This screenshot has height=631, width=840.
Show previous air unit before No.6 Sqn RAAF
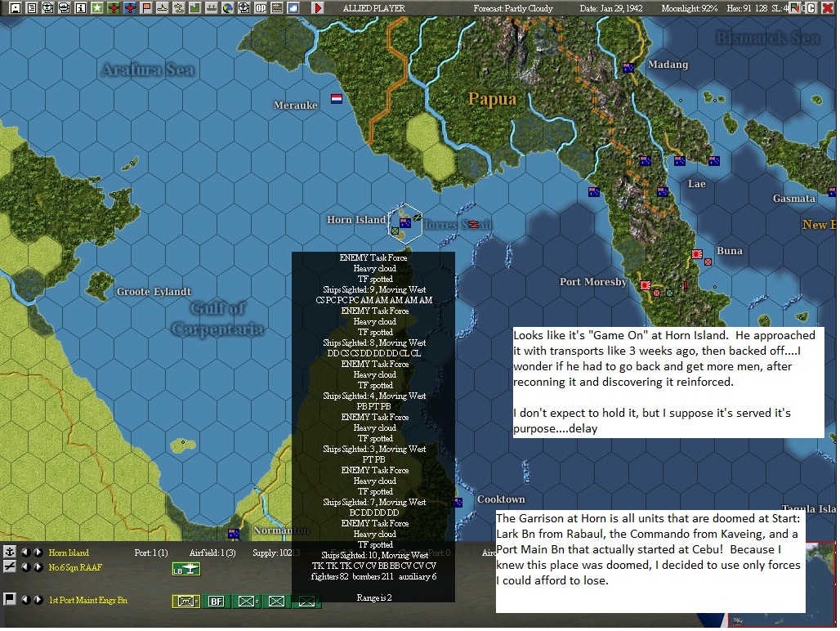(25, 567)
